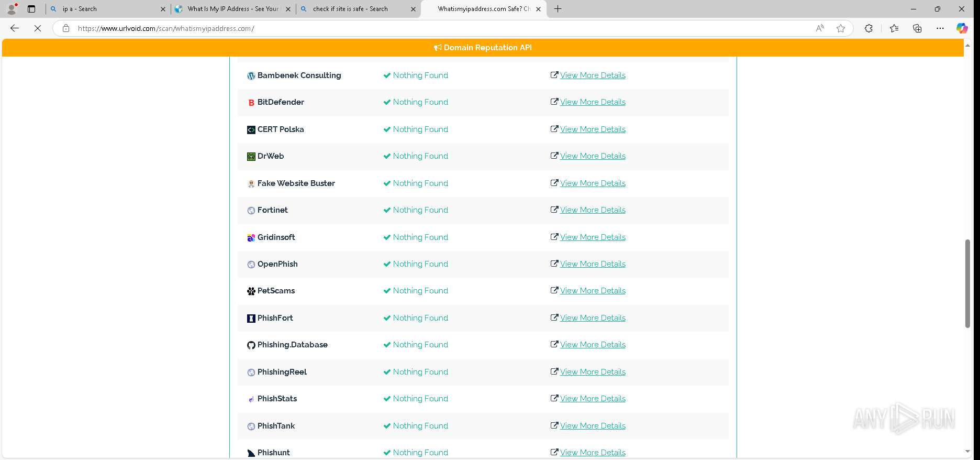Click scrollbar up arrow
The width and height of the screenshot is (980, 460).
pyautogui.click(x=967, y=46)
